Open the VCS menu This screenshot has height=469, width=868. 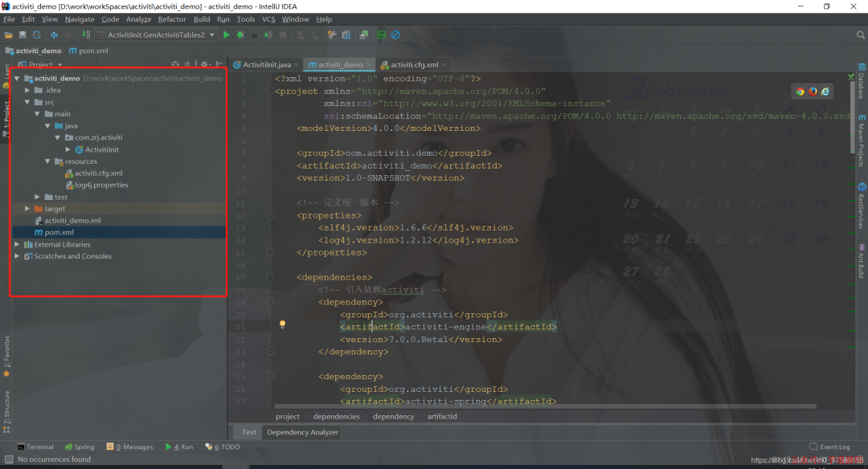pyautogui.click(x=268, y=19)
